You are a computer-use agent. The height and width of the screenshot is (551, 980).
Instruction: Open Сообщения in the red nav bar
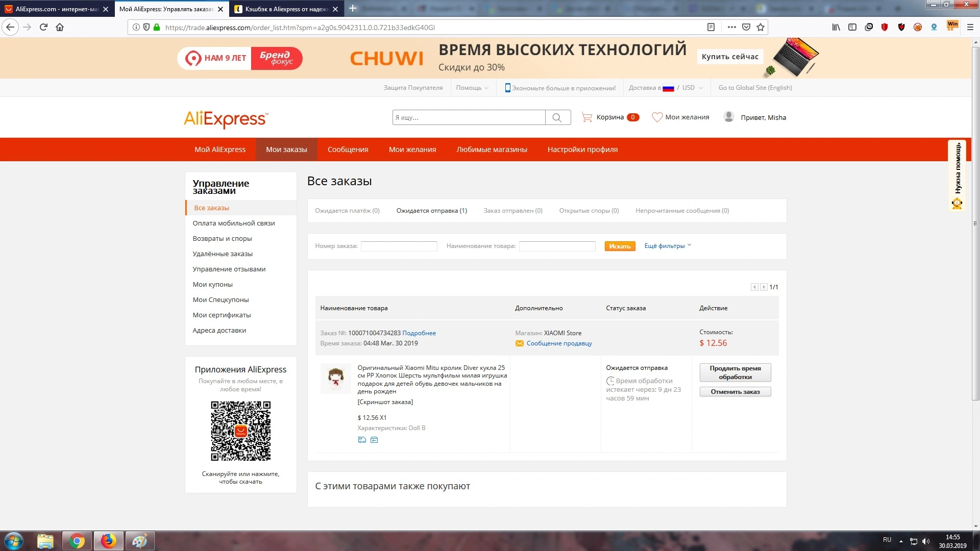pyautogui.click(x=348, y=149)
